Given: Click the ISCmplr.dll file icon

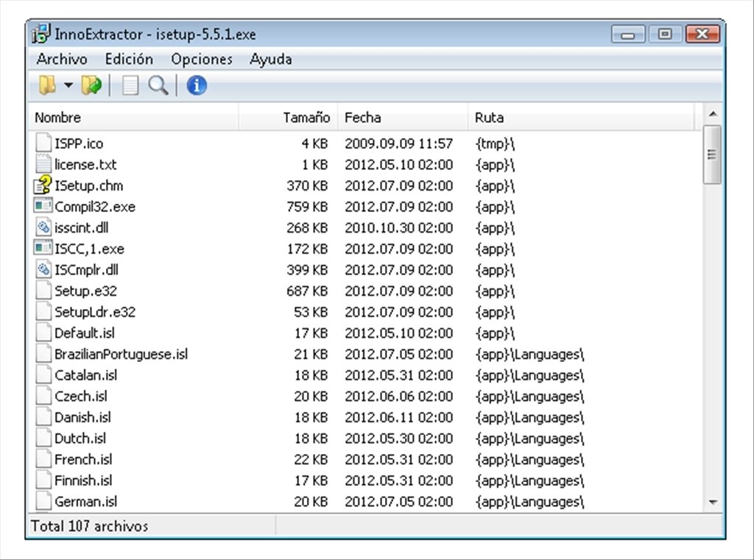Looking at the screenshot, I should [x=43, y=269].
